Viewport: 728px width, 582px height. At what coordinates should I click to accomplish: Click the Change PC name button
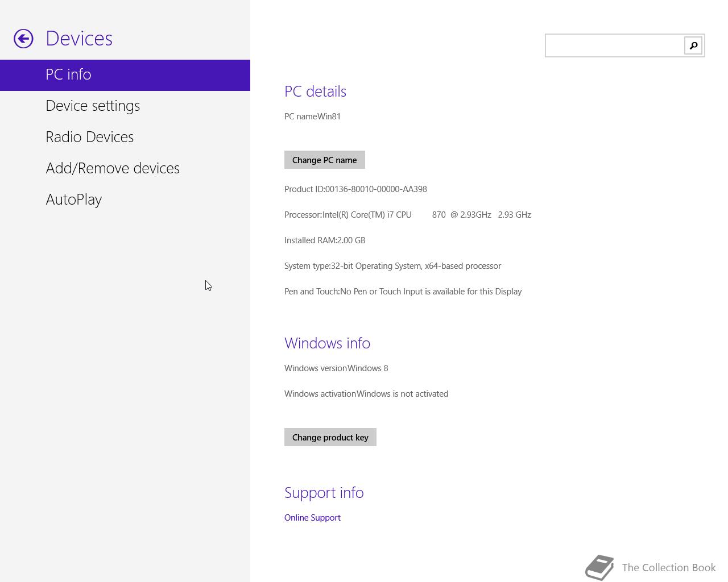(x=325, y=160)
